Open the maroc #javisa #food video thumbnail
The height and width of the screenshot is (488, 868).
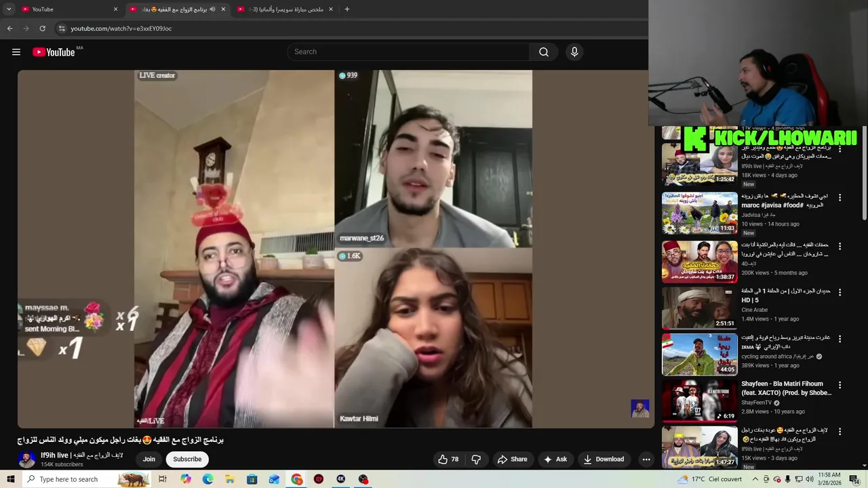699,213
